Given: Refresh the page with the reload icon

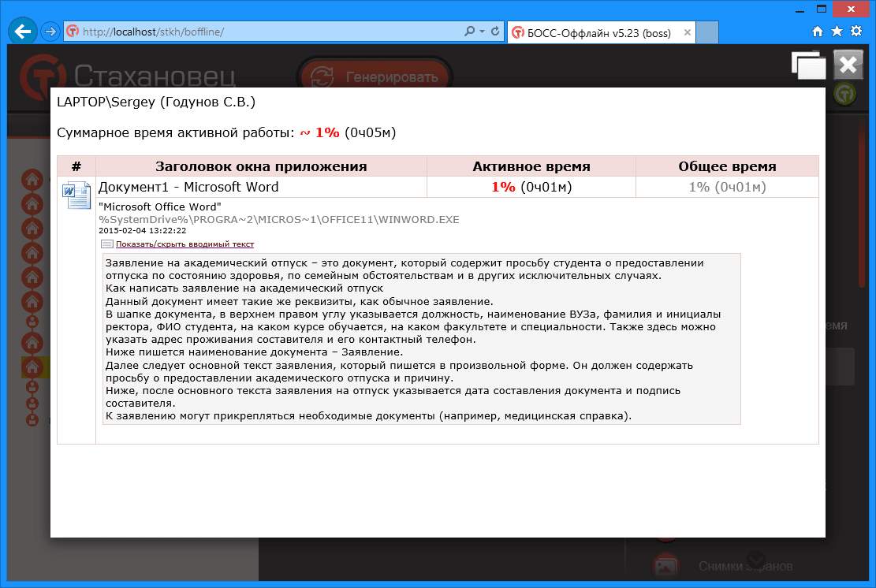Looking at the screenshot, I should coord(495,32).
